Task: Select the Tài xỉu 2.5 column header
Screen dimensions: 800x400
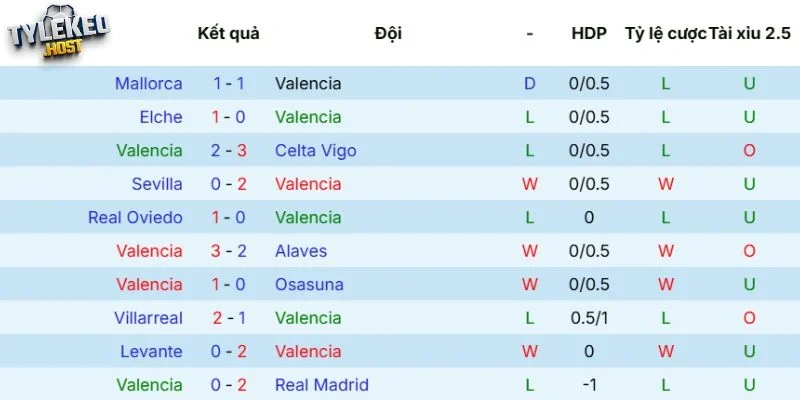Action: click(748, 33)
